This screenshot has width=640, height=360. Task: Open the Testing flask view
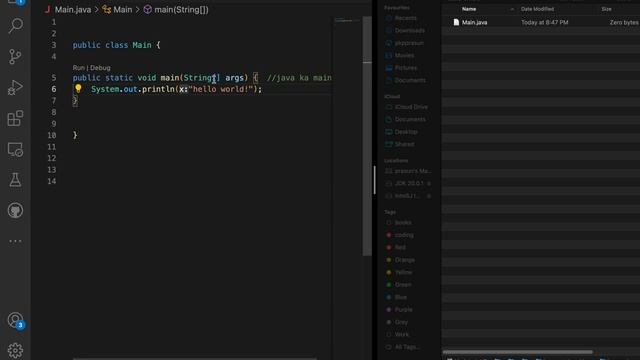coord(15,180)
